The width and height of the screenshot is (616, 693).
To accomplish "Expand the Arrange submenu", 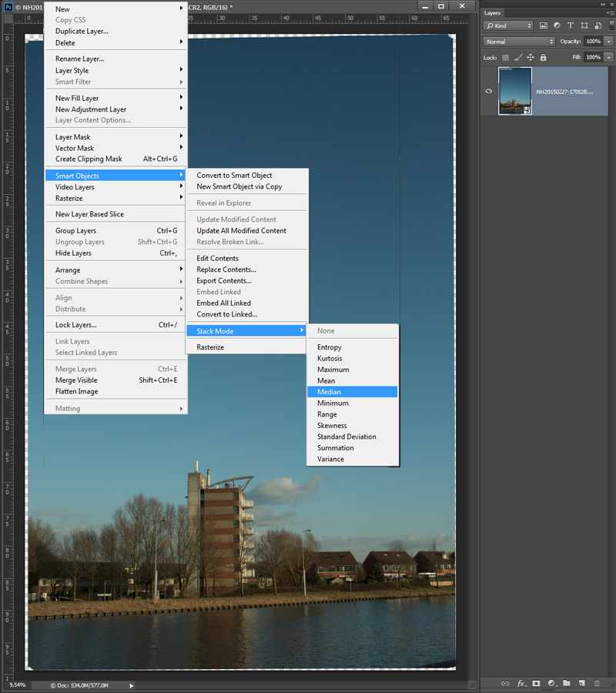I will pos(115,270).
